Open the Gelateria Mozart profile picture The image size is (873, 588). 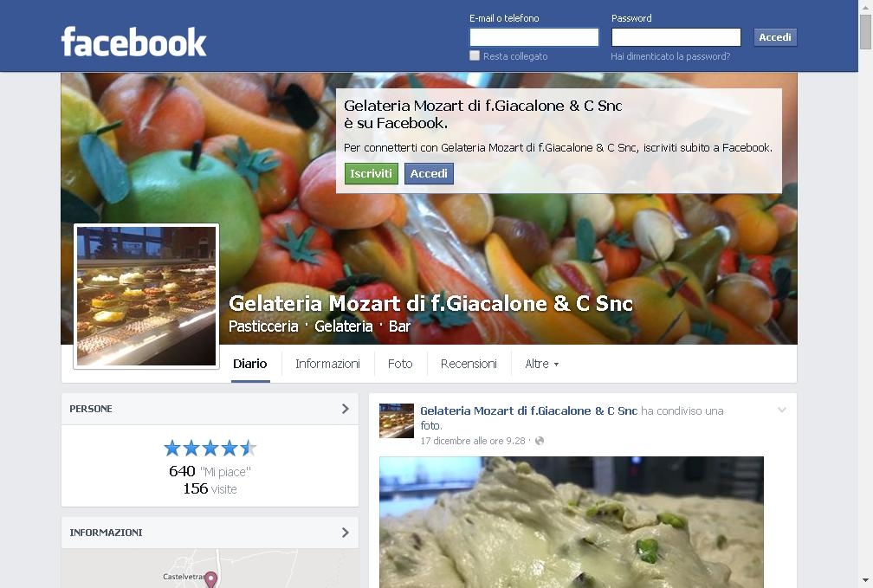click(146, 296)
